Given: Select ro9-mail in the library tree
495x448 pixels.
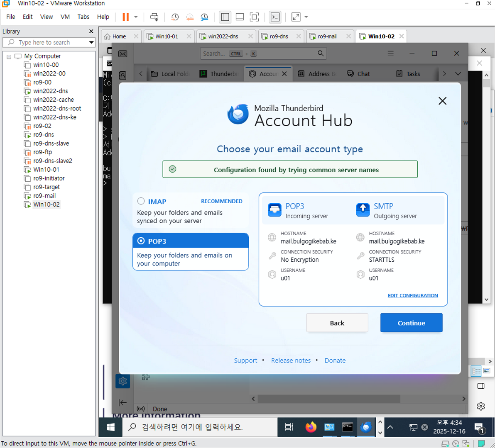Looking at the screenshot, I should pyautogui.click(x=44, y=195).
